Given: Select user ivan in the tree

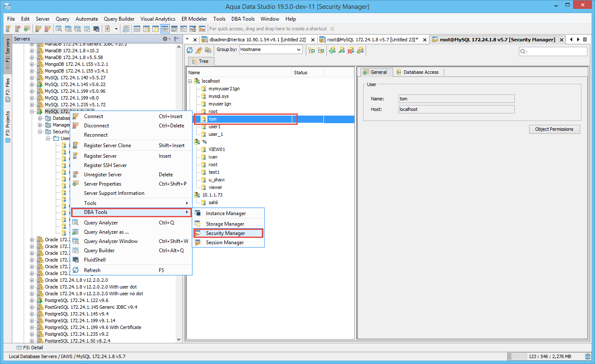Looking at the screenshot, I should point(213,157).
